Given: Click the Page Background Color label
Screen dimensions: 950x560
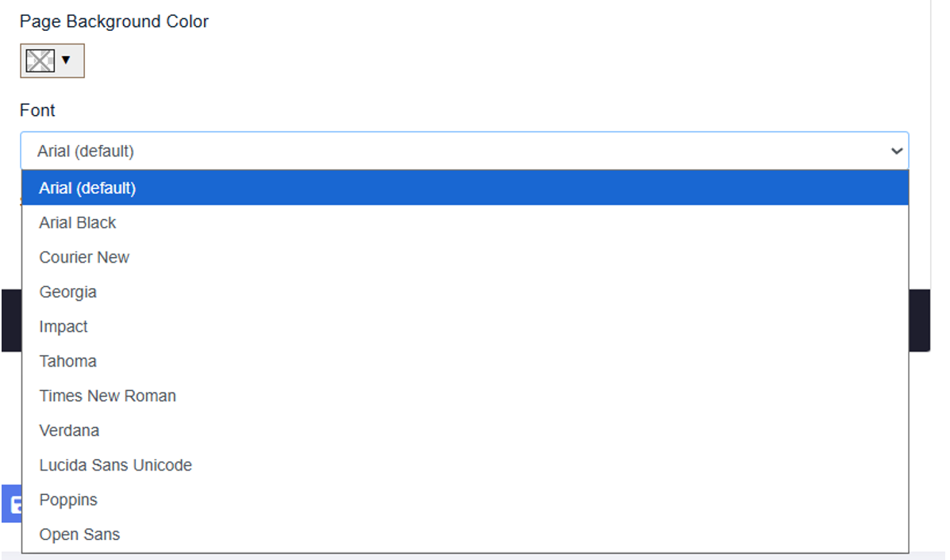Looking at the screenshot, I should pos(114,21).
